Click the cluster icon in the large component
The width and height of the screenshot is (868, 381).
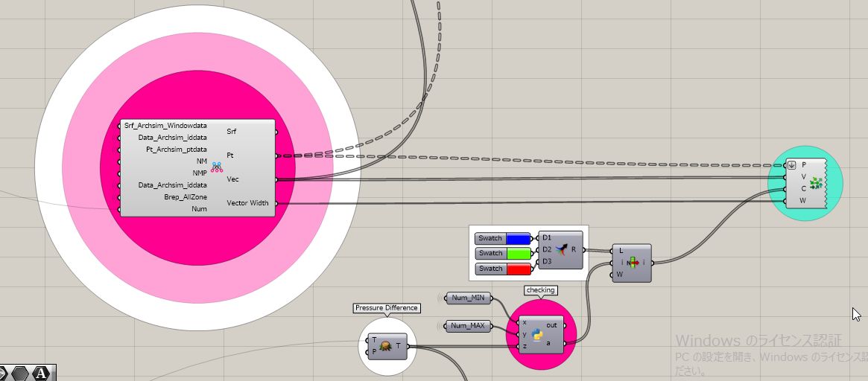[x=217, y=167]
